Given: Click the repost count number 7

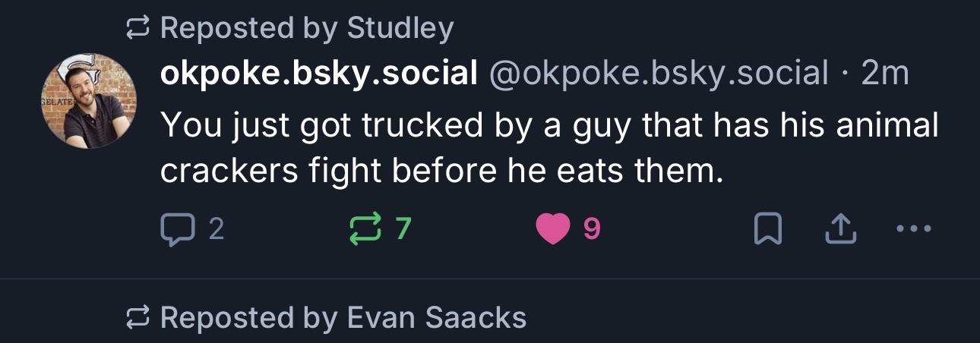Looking at the screenshot, I should (x=403, y=229).
